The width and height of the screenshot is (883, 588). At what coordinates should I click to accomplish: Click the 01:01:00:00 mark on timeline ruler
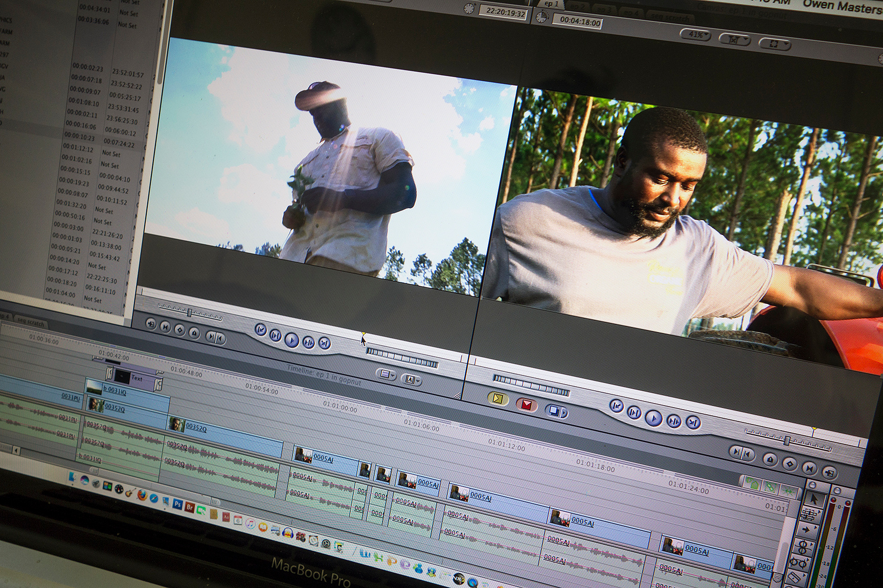click(339, 407)
